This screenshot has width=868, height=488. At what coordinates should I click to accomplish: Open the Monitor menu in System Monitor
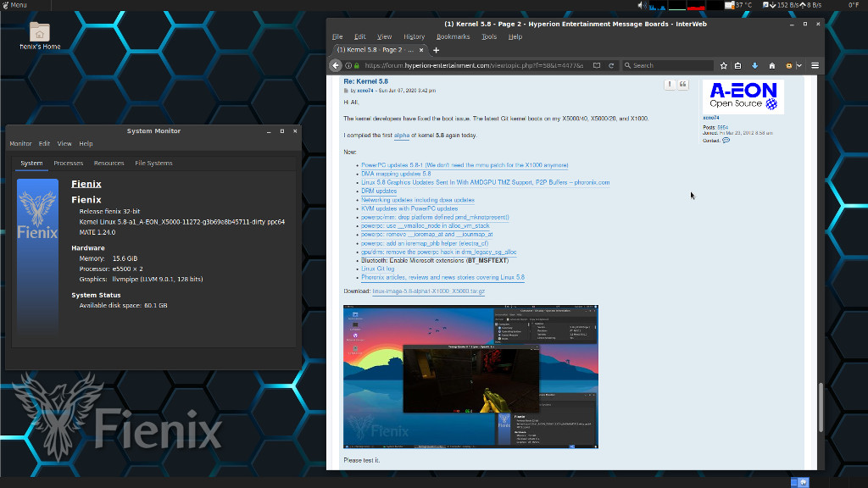coord(20,143)
